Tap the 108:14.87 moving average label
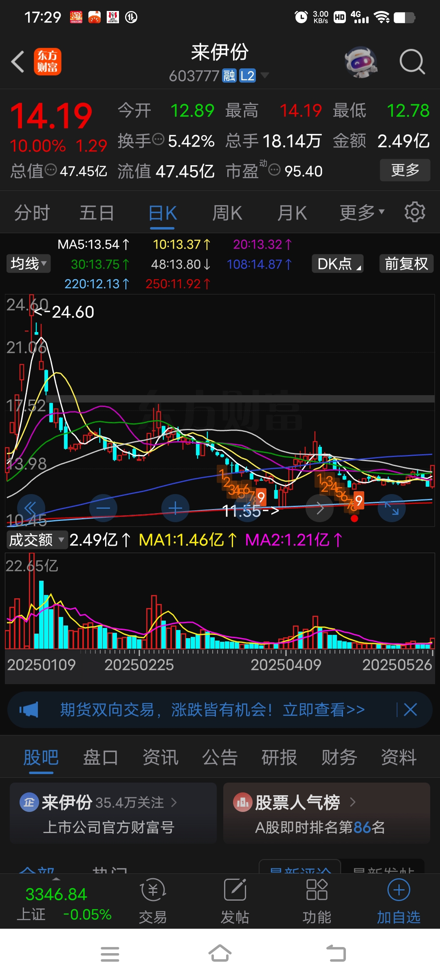The image size is (440, 980). click(259, 264)
